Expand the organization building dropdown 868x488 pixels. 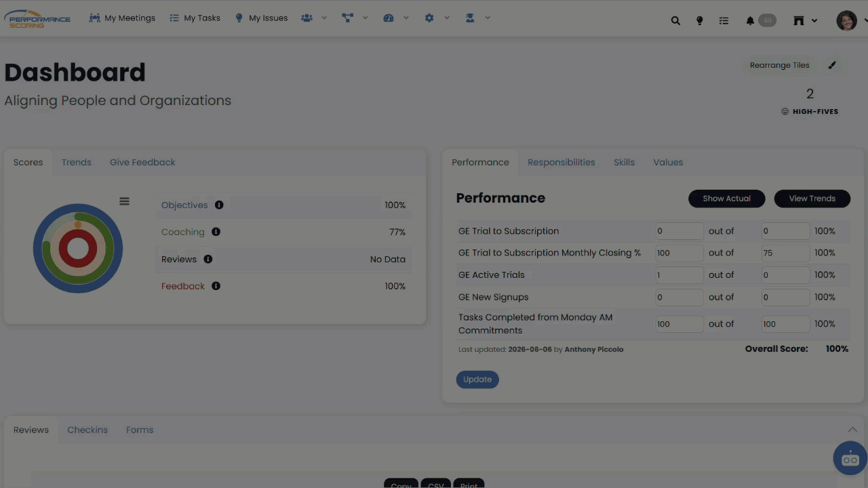point(814,21)
